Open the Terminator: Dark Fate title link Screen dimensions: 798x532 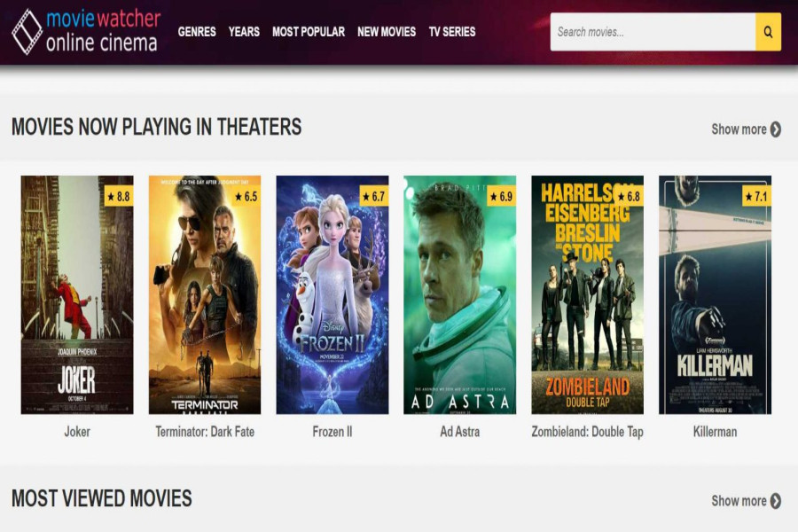[x=205, y=432]
